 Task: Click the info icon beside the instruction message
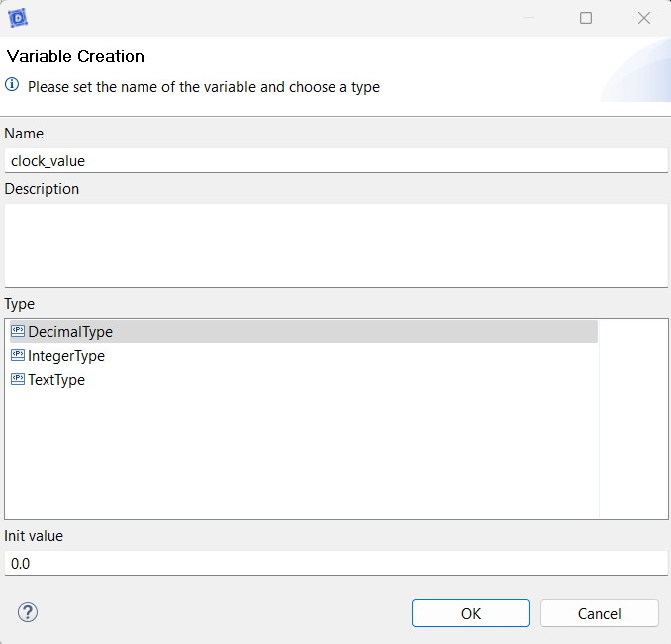pos(12,84)
